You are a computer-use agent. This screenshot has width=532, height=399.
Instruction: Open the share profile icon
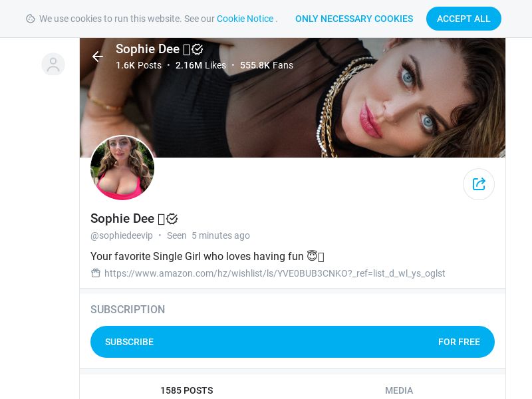pyautogui.click(x=479, y=184)
